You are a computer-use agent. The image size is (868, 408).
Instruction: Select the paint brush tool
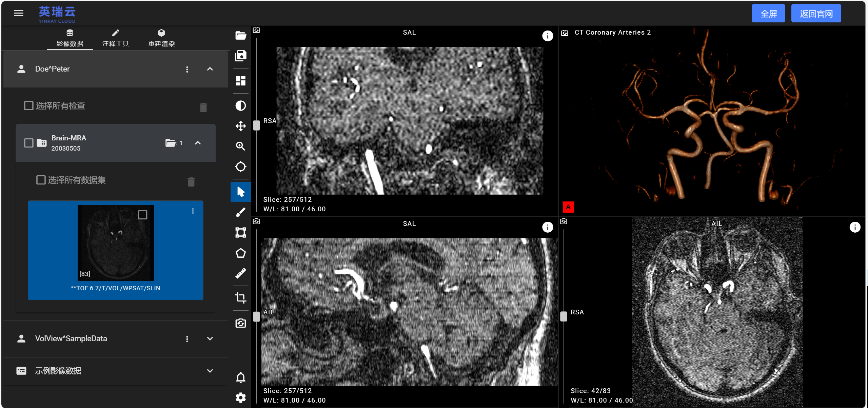(x=241, y=212)
